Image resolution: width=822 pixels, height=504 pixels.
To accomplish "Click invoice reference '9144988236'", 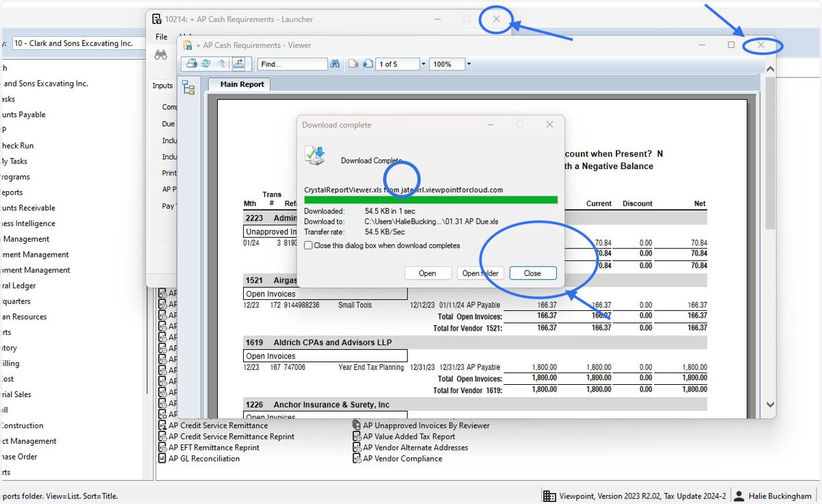I will pyautogui.click(x=302, y=305).
